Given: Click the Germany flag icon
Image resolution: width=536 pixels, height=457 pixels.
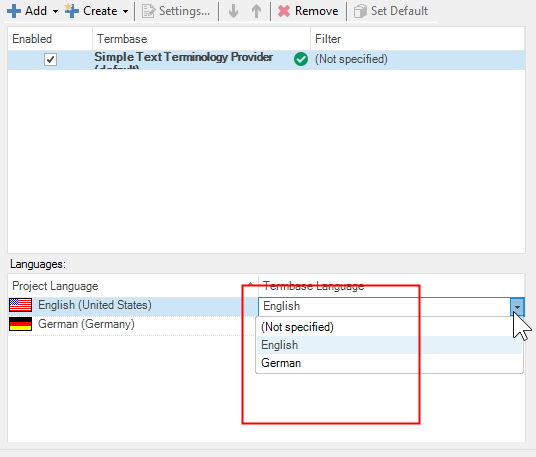Looking at the screenshot, I should tap(21, 324).
